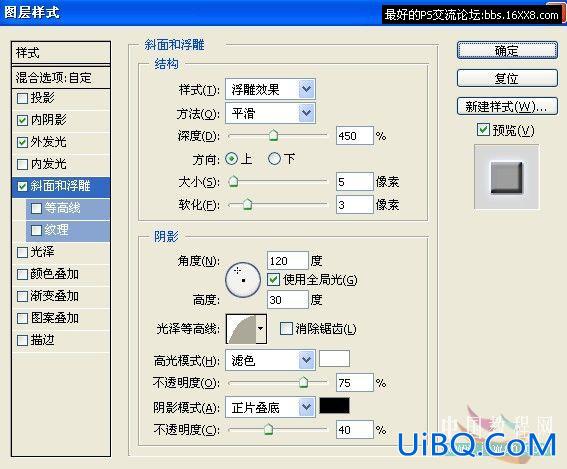Select the 样式 list header

(x=61, y=53)
